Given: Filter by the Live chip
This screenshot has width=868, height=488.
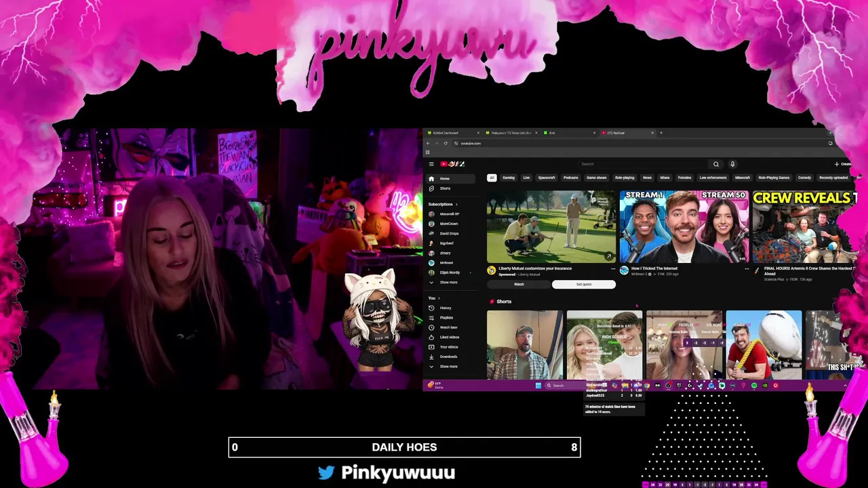Looking at the screenshot, I should click(526, 178).
